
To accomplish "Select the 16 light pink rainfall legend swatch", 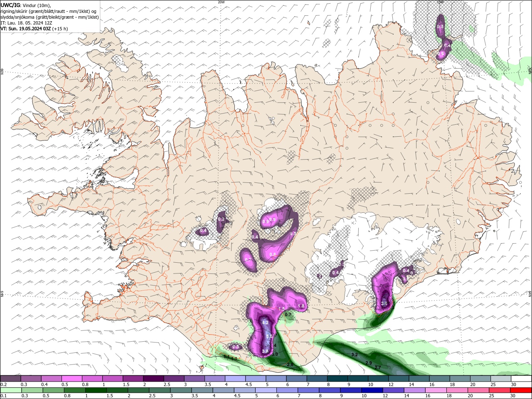I will coord(436,390).
